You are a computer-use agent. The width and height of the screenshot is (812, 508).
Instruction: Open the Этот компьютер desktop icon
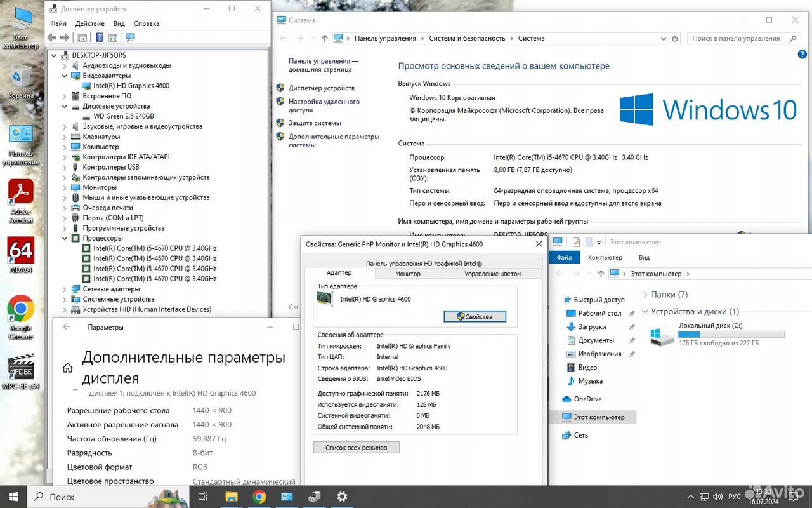pyautogui.click(x=20, y=29)
